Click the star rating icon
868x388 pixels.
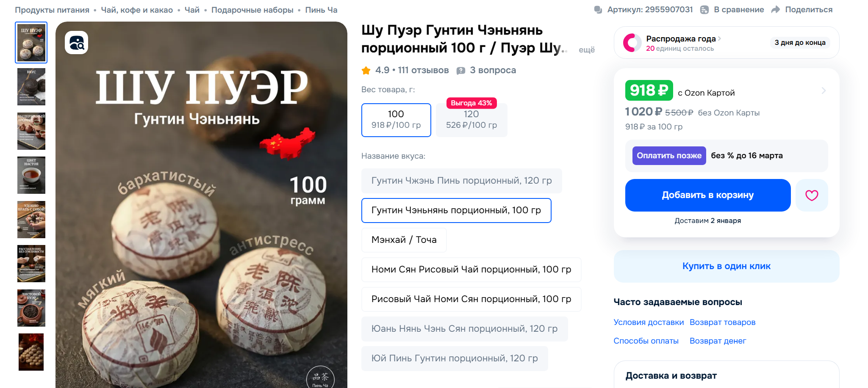[366, 70]
